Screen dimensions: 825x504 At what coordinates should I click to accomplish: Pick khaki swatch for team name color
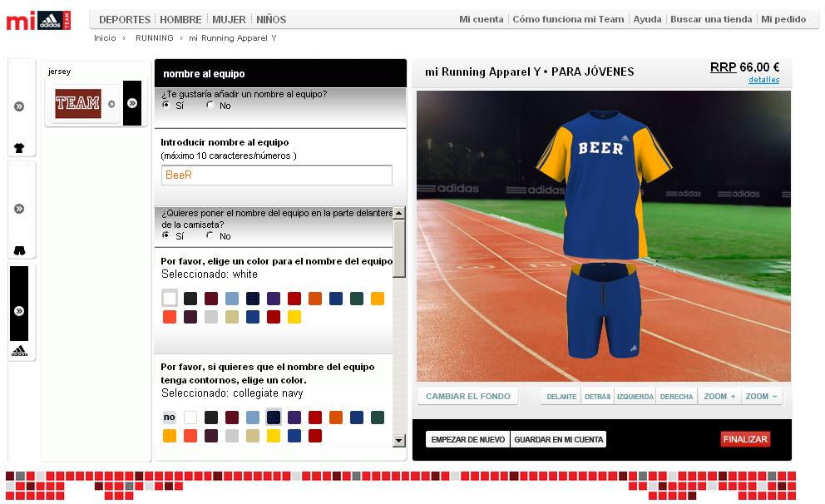[x=232, y=317]
